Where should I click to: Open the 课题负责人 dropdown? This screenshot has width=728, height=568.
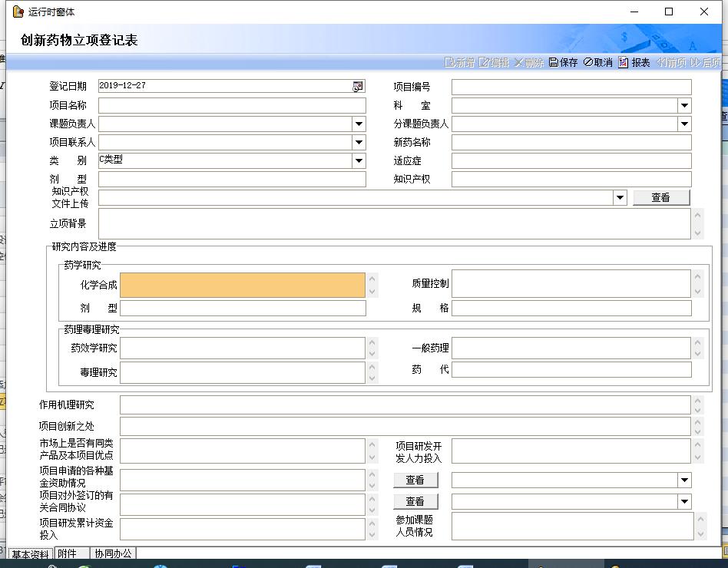359,124
